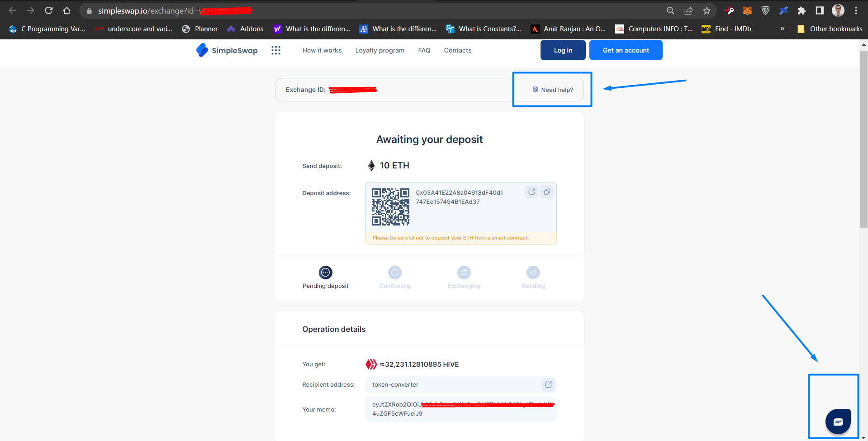Click the Awaiting your deposit heading
The height and width of the screenshot is (441, 868).
(x=429, y=139)
